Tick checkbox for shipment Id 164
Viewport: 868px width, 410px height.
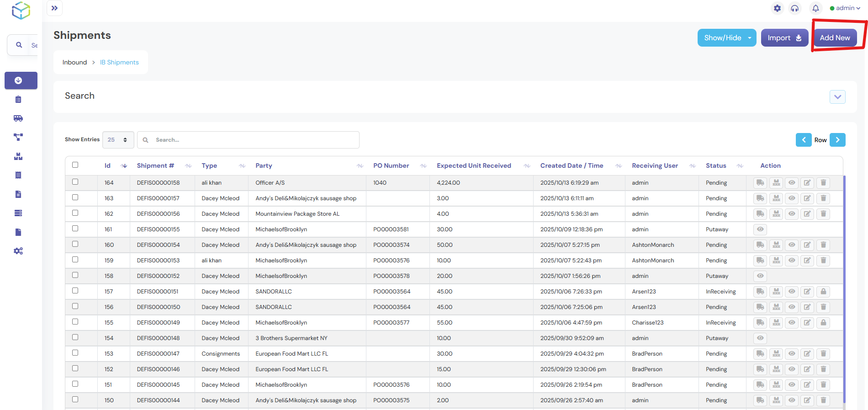(x=75, y=182)
